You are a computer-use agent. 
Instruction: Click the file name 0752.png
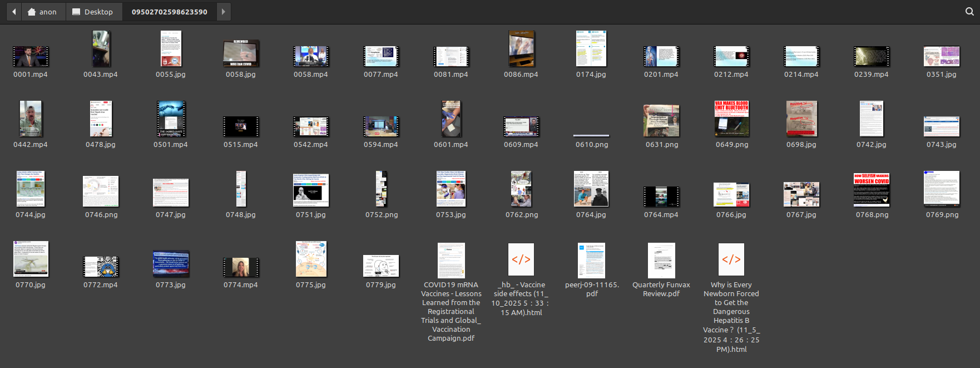click(x=382, y=215)
